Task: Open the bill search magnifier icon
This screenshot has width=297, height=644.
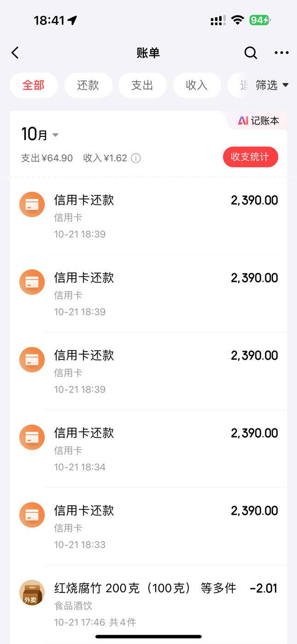Action: pos(250,53)
